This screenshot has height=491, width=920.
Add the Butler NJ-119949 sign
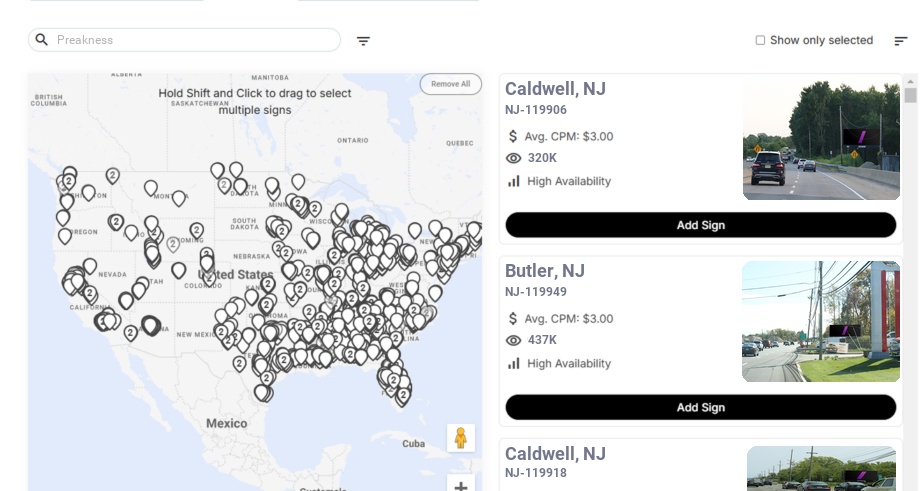click(x=700, y=407)
